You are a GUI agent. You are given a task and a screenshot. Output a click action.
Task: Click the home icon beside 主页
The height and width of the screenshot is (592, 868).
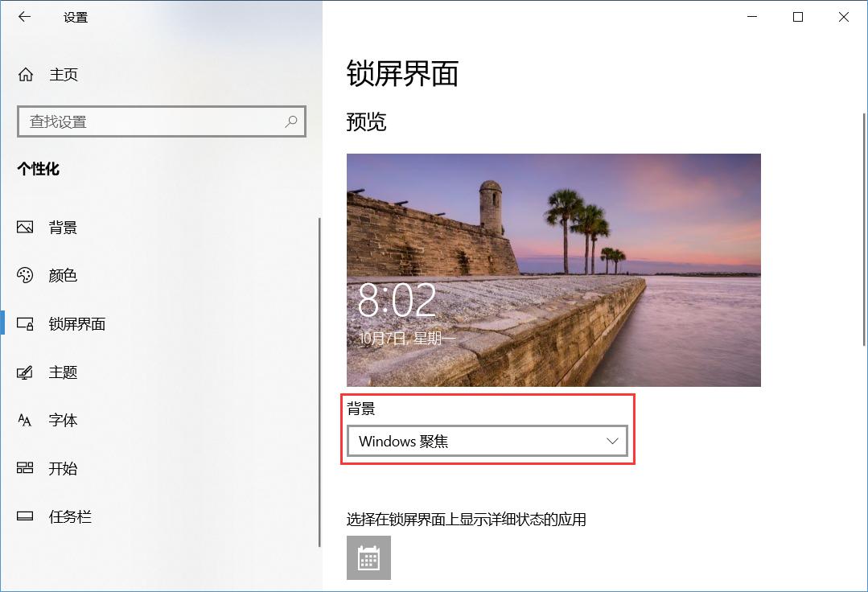(27, 75)
